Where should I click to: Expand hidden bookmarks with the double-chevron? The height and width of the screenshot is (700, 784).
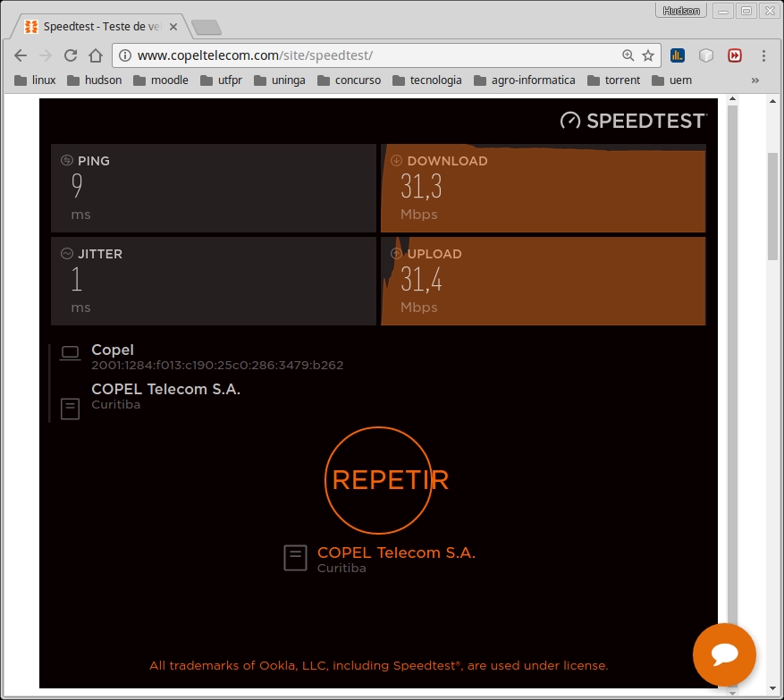point(755,80)
